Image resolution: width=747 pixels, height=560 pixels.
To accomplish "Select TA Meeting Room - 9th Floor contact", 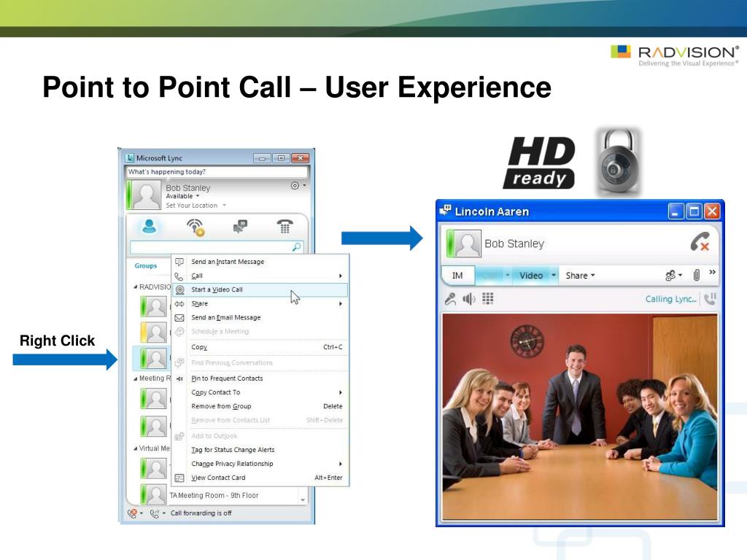I will pyautogui.click(x=214, y=496).
